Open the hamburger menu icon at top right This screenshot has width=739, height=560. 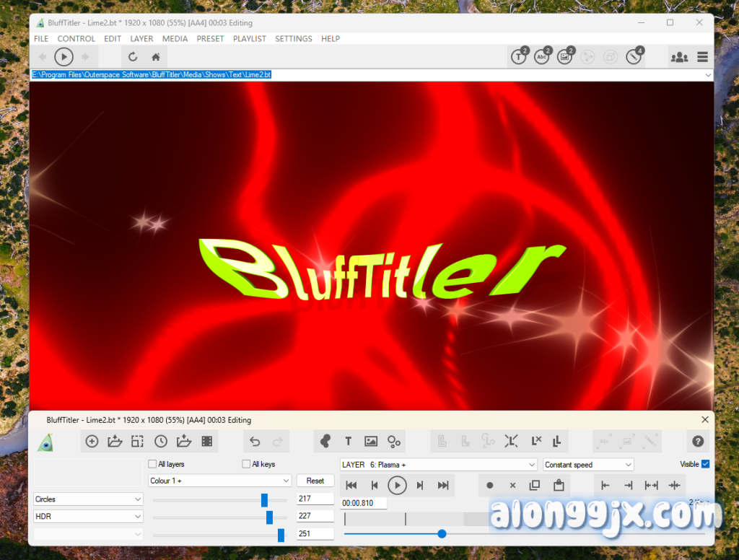point(702,57)
